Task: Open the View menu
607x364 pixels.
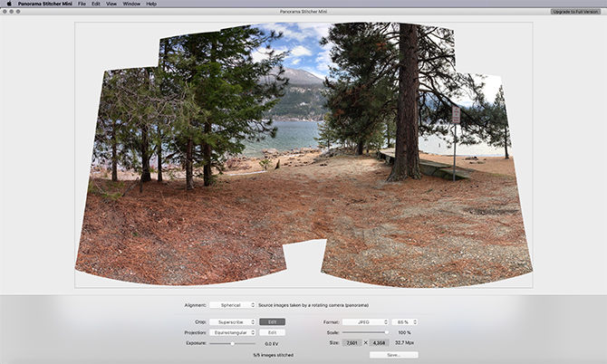Action: [x=111, y=4]
